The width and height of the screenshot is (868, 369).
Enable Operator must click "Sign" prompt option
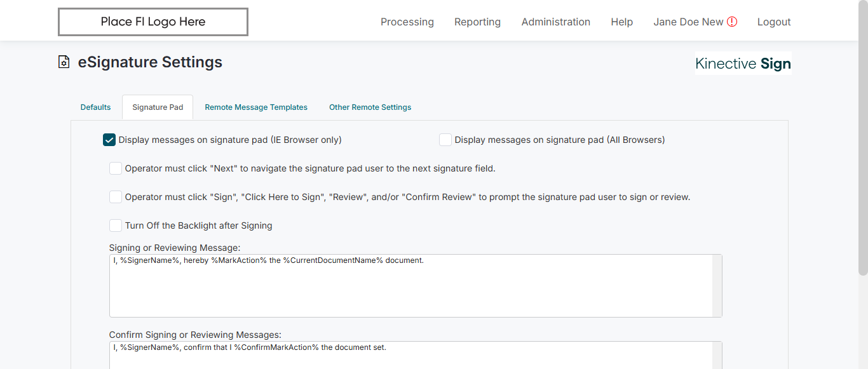[116, 197]
